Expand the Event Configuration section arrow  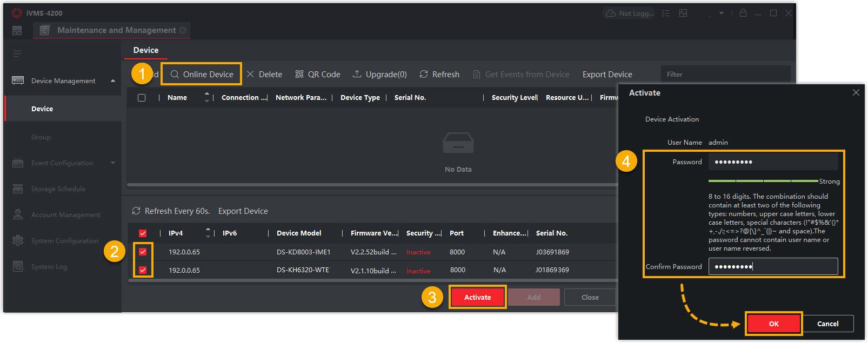point(113,163)
